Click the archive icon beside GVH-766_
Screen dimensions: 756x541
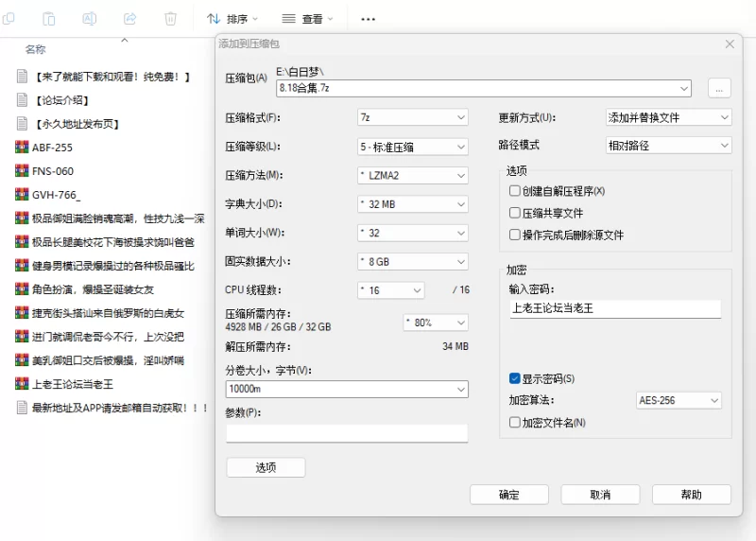22,195
